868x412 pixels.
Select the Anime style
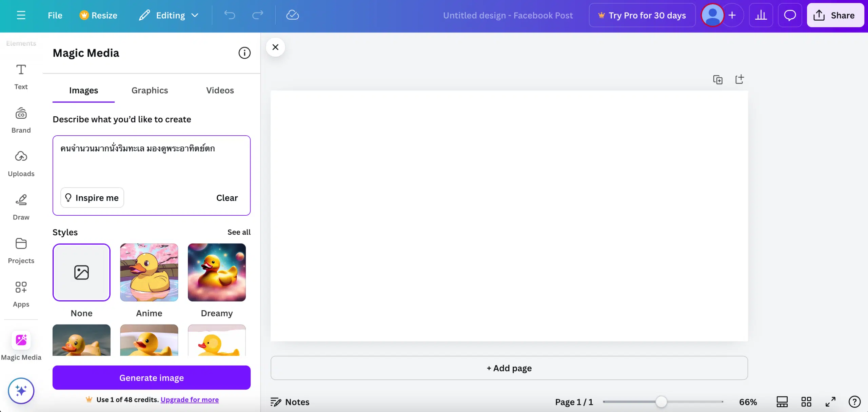(149, 272)
